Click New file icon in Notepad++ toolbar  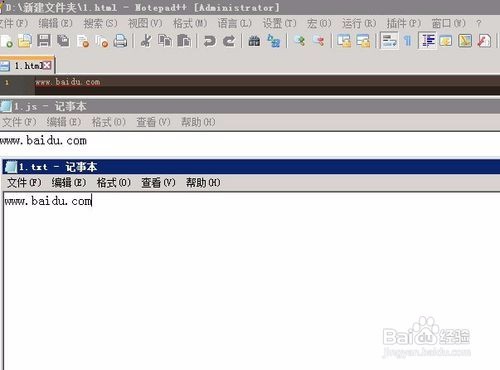(x=7, y=41)
